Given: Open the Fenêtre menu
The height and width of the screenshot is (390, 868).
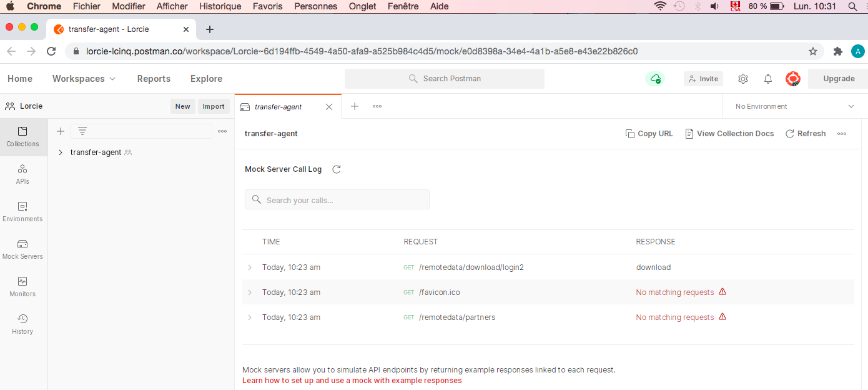Looking at the screenshot, I should tap(403, 6).
